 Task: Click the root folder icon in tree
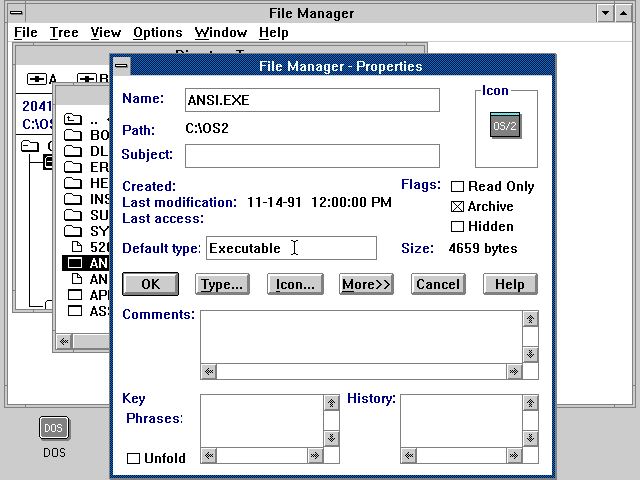point(30,146)
